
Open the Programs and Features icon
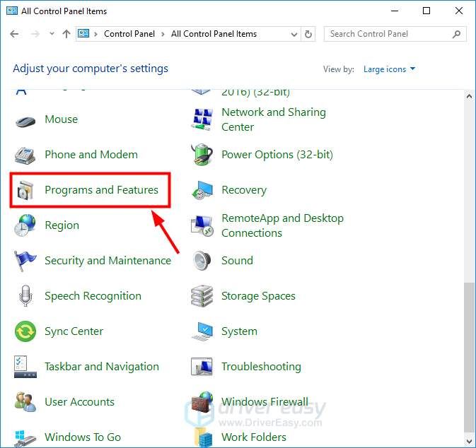pyautogui.click(x=25, y=190)
